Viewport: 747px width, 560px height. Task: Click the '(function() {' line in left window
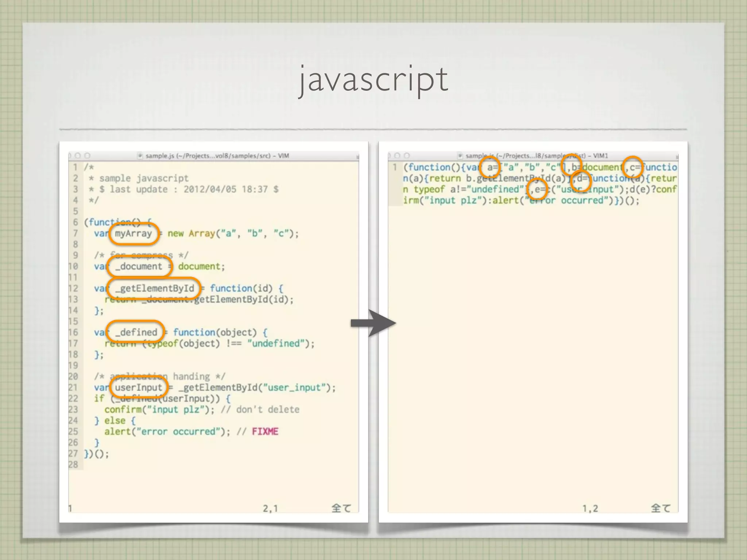coord(118,222)
